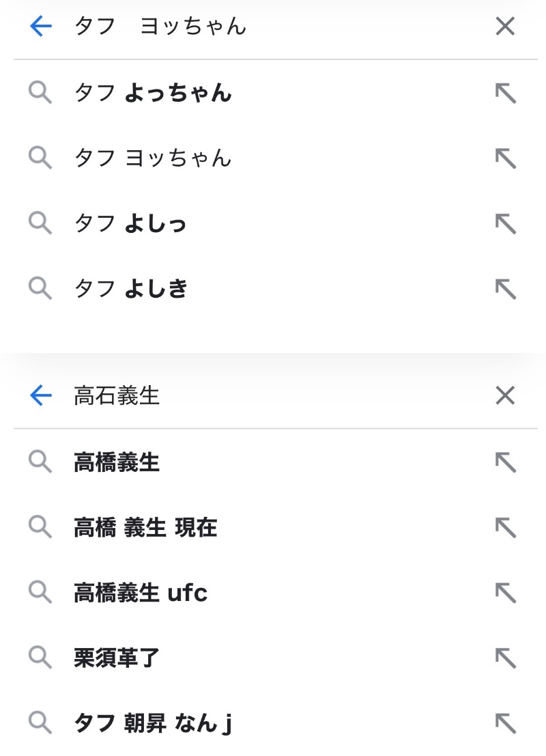Insert suggestion タフ よしき using arrow icon
This screenshot has height=756, width=546.
click(505, 289)
